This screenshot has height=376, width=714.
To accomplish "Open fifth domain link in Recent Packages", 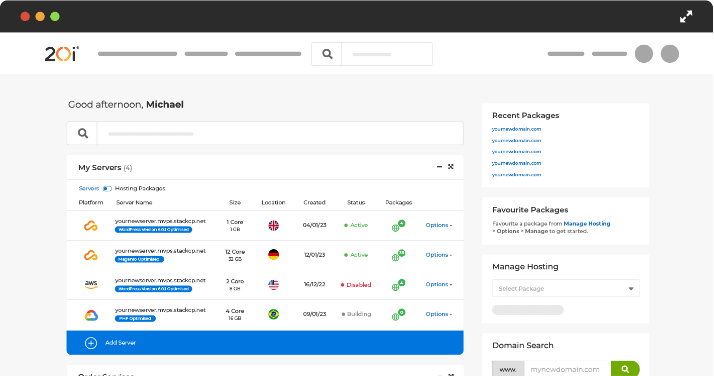I will coord(516,175).
